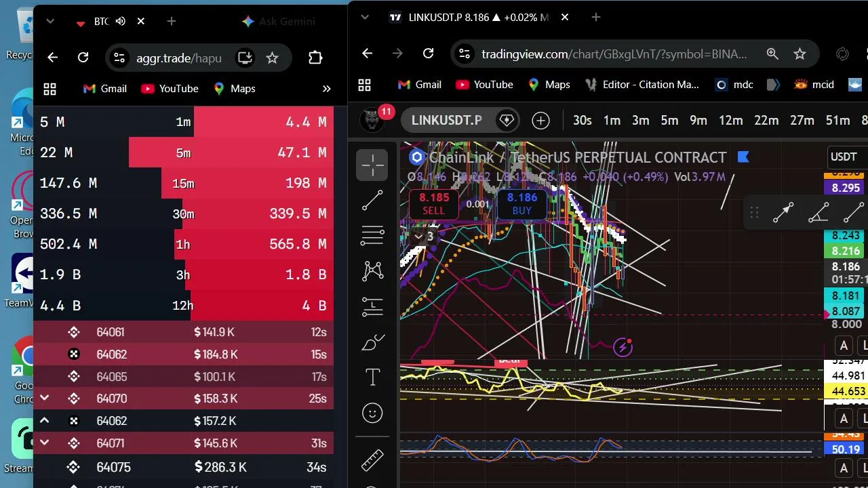This screenshot has width=868, height=488.
Task: Mute the BTC tab audio
Action: click(x=121, y=22)
